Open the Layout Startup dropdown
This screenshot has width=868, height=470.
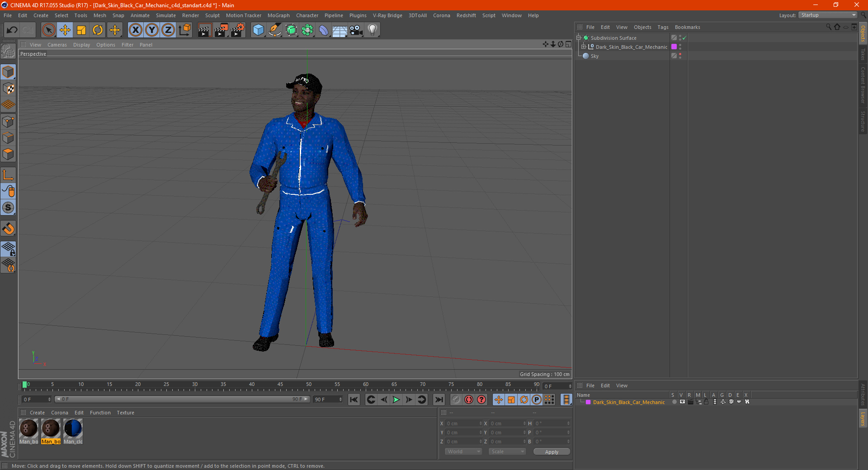click(x=828, y=15)
